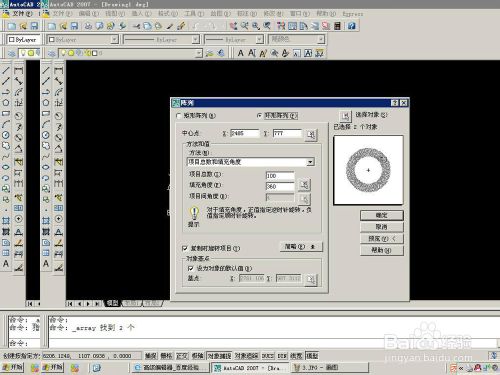This screenshot has height=375, width=500.
Task: Open the ByLayer color control dropdown
Action: coord(114,39)
